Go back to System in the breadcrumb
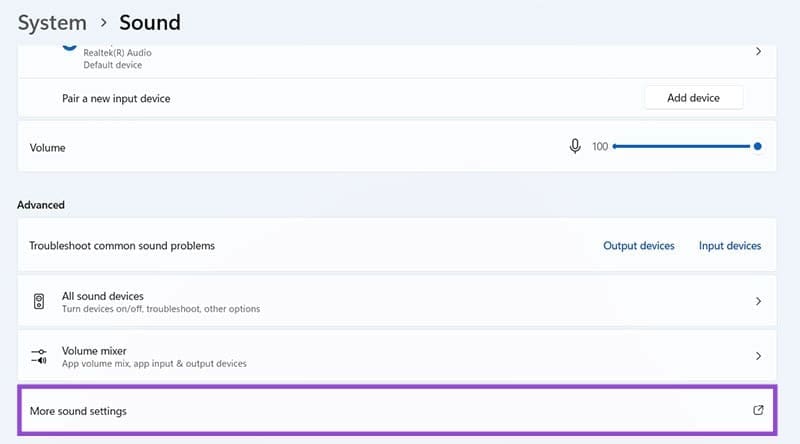Image resolution: width=800 pixels, height=444 pixels. pos(51,22)
